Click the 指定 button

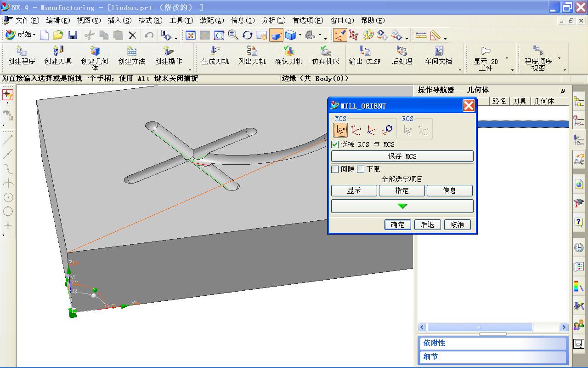tap(402, 191)
